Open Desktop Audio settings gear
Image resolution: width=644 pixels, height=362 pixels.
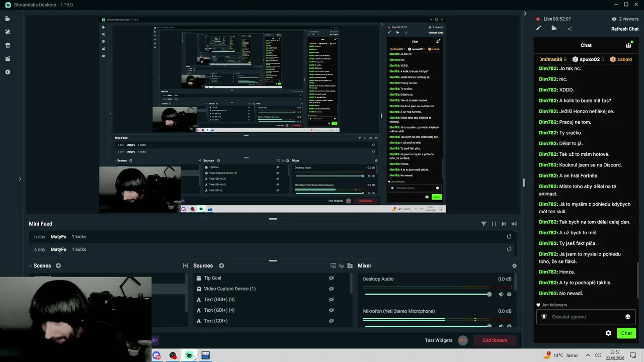pyautogui.click(x=509, y=294)
